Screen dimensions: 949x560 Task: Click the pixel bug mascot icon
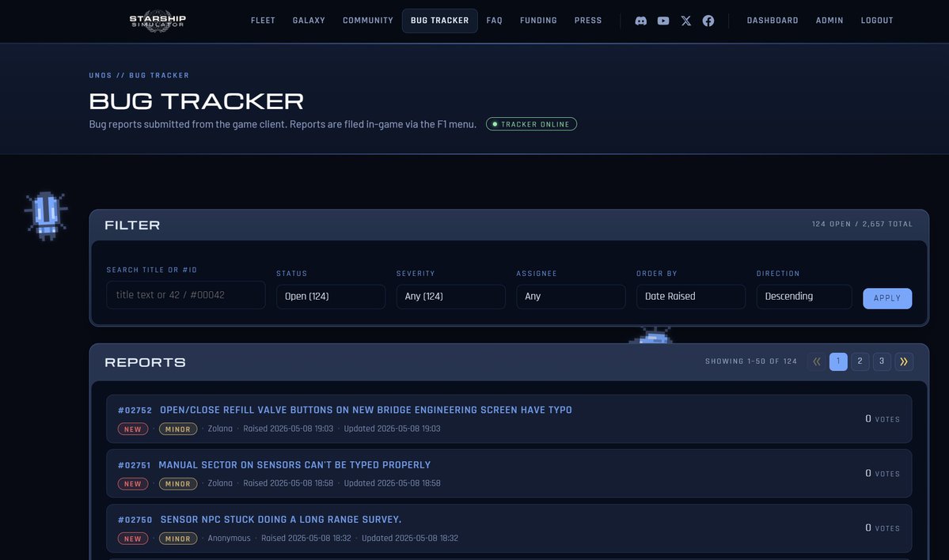coord(46,216)
